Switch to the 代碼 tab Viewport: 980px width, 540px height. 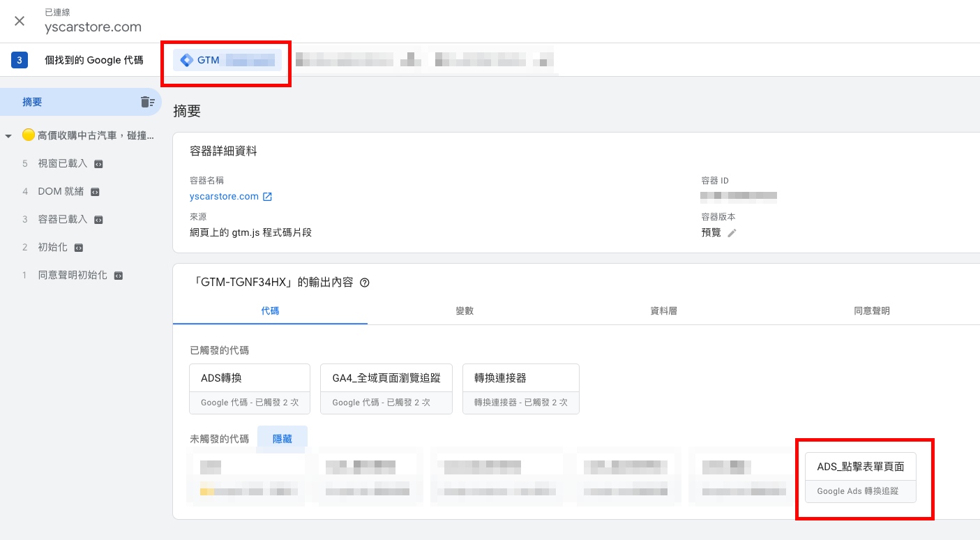pyautogui.click(x=270, y=311)
